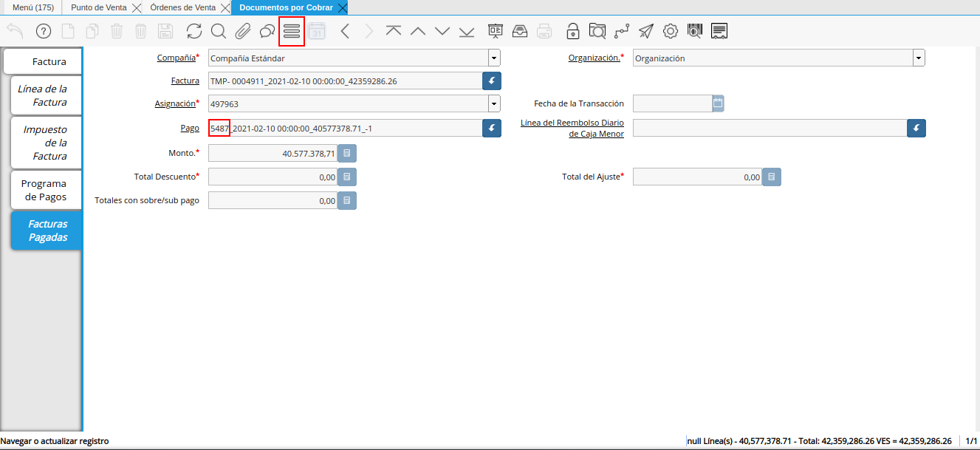Image resolution: width=980 pixels, height=450 pixels.
Task: Jump to the last record icon
Action: (x=467, y=31)
